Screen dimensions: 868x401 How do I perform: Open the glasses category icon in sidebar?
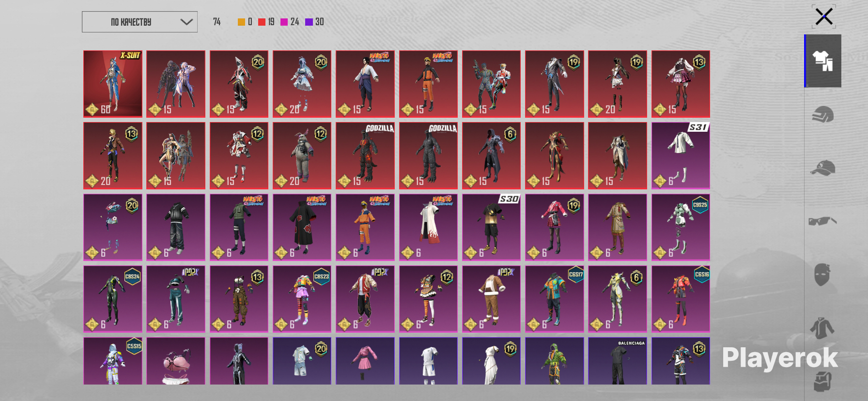tap(822, 221)
